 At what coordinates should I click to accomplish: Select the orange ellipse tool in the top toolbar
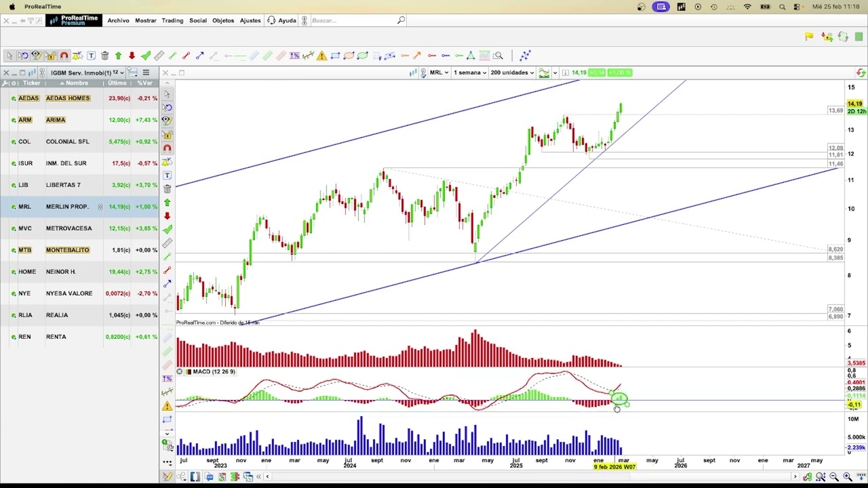[x=349, y=56]
